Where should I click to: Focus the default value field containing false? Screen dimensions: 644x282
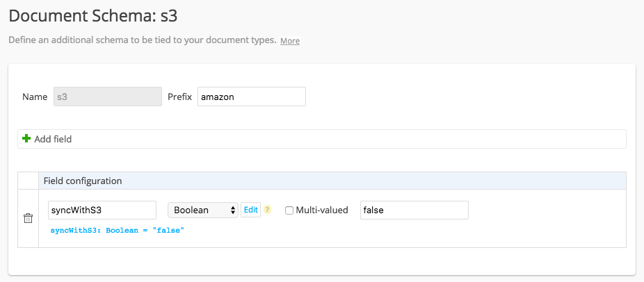(414, 210)
